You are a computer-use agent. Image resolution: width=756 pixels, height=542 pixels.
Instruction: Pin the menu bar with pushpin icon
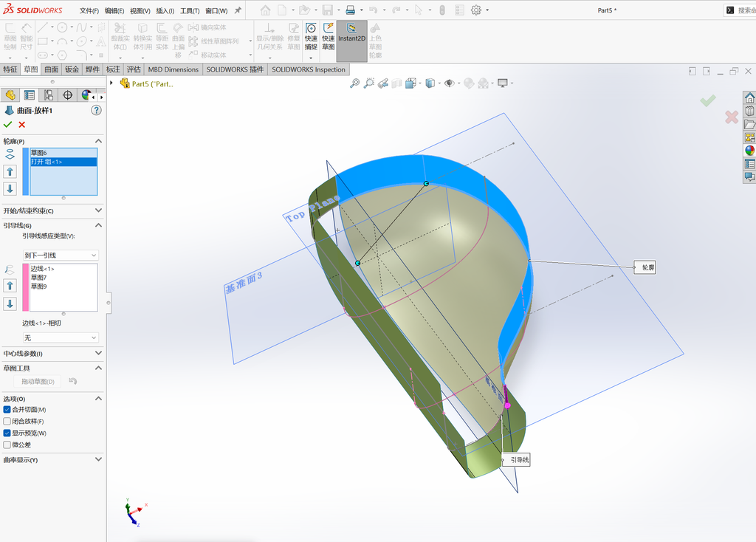click(x=238, y=10)
